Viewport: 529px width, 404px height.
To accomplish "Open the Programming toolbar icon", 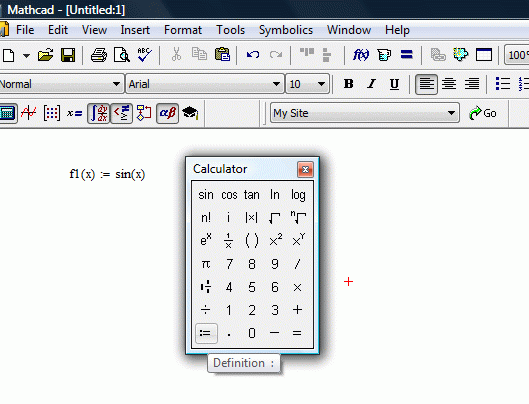I will [x=144, y=113].
